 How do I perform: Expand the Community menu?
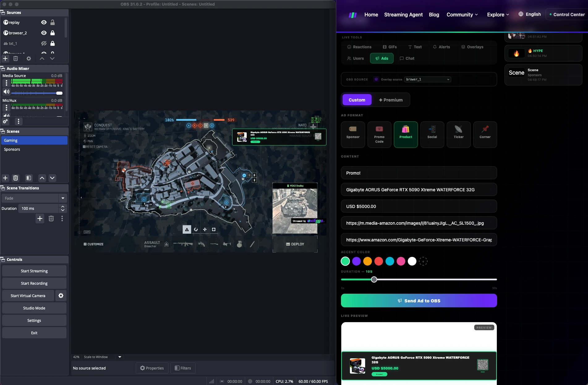[x=462, y=15]
